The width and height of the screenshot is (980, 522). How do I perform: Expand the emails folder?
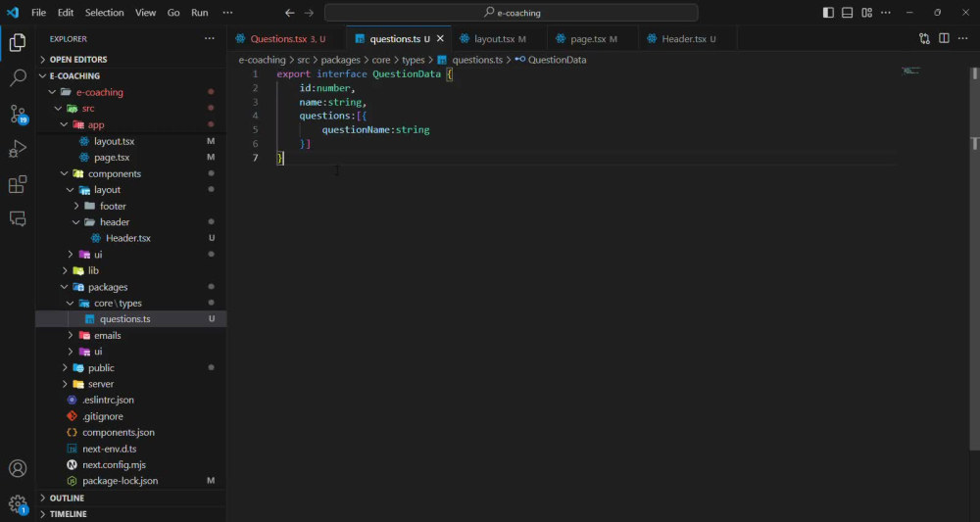[x=131, y=335]
